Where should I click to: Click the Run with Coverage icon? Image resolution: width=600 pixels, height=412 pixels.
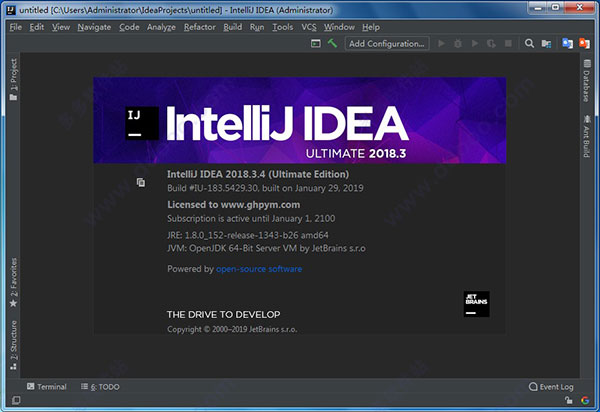pyautogui.click(x=474, y=44)
